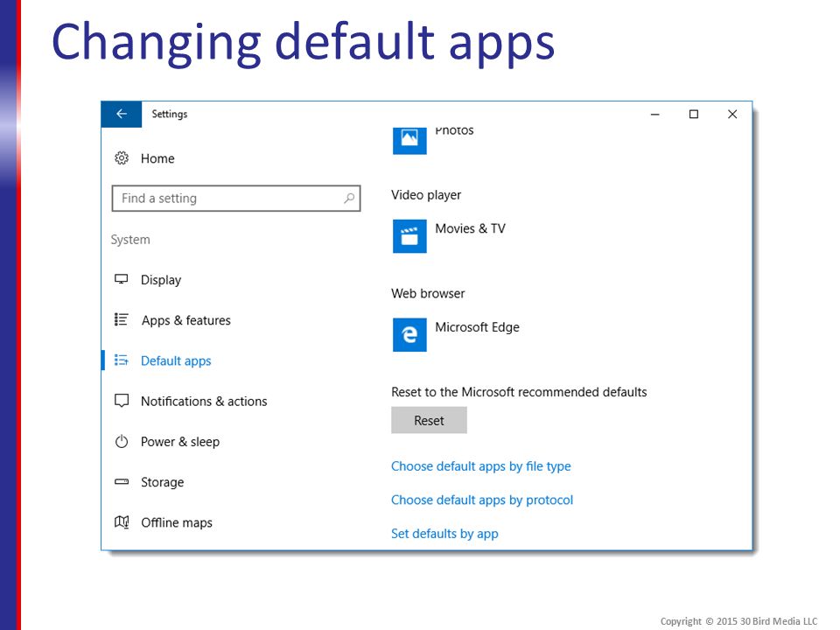Open Choose default apps by protocol
This screenshot has width=840, height=630.
[x=482, y=500]
